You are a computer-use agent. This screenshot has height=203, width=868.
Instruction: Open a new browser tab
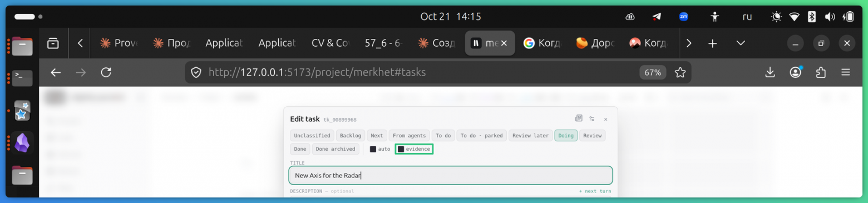point(713,43)
